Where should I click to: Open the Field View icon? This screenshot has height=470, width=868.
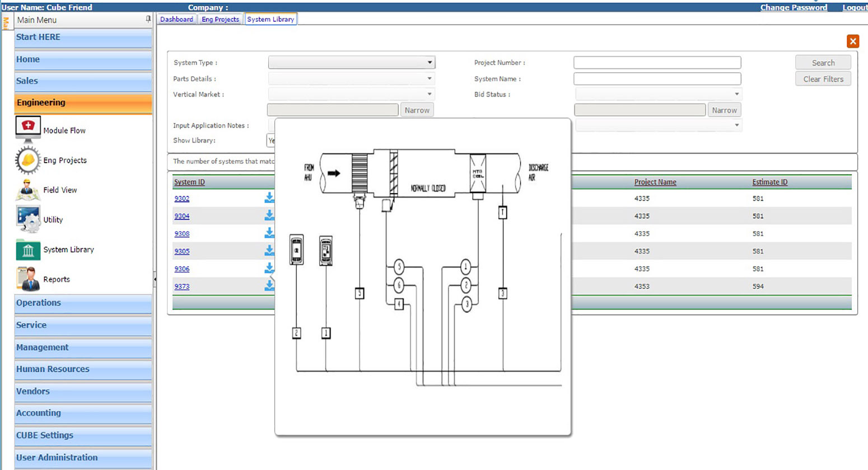coord(28,190)
